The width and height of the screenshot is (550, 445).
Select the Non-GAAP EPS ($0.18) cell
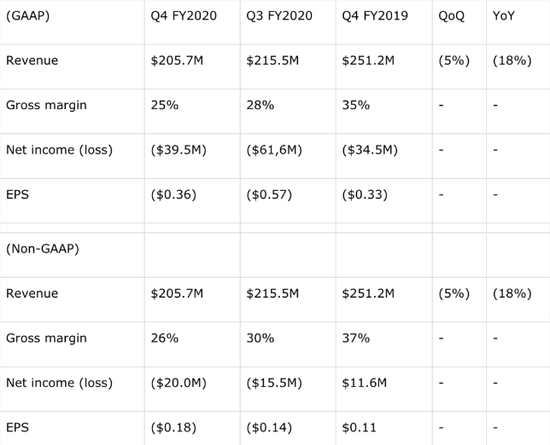[x=174, y=427]
